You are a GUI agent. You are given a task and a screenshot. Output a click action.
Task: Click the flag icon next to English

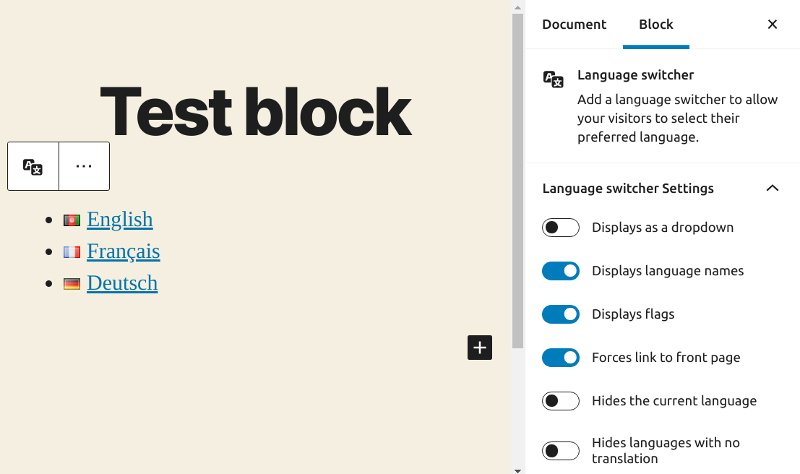click(x=71, y=220)
